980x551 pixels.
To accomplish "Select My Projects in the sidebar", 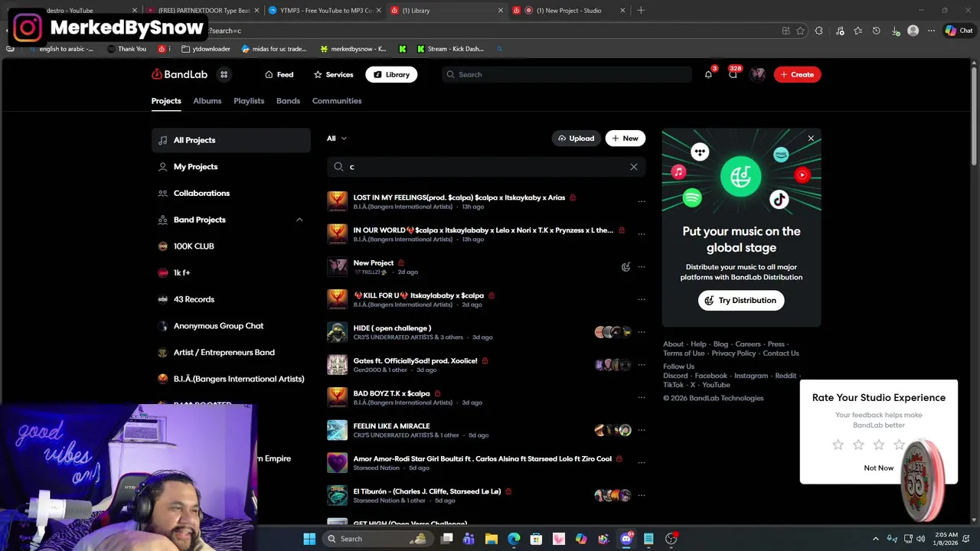I will tap(230, 167).
